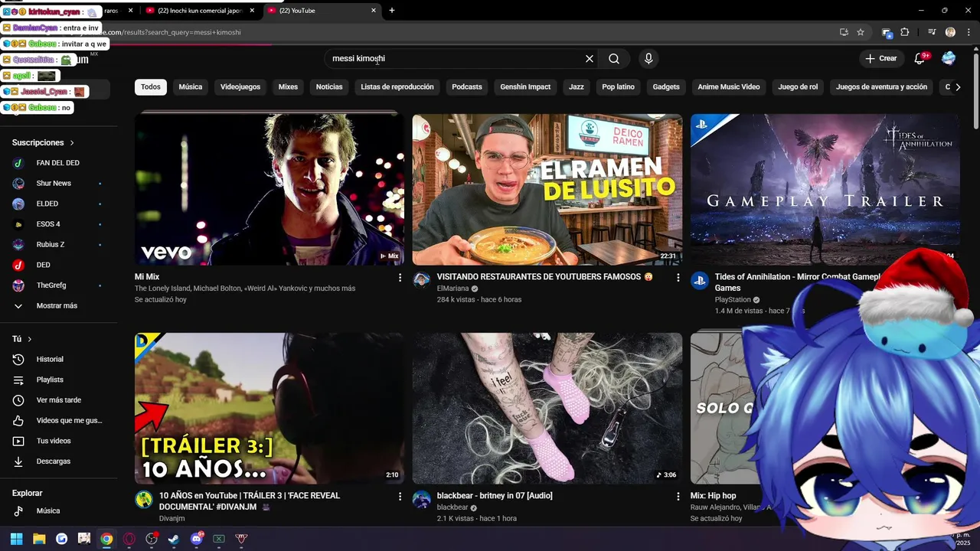The width and height of the screenshot is (980, 551).
Task: Open blackbear britney in 07 thumbnail
Action: [547, 408]
